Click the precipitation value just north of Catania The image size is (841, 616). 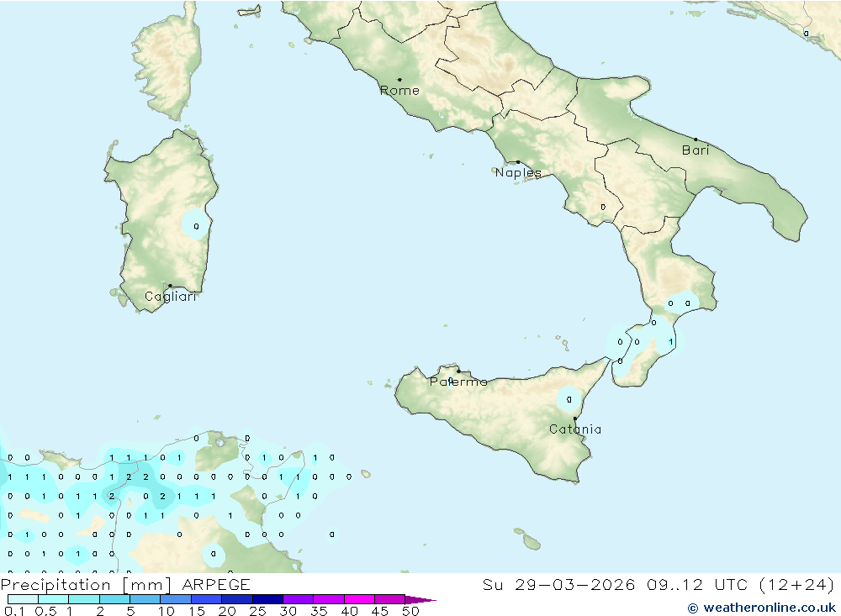pyautogui.click(x=569, y=399)
